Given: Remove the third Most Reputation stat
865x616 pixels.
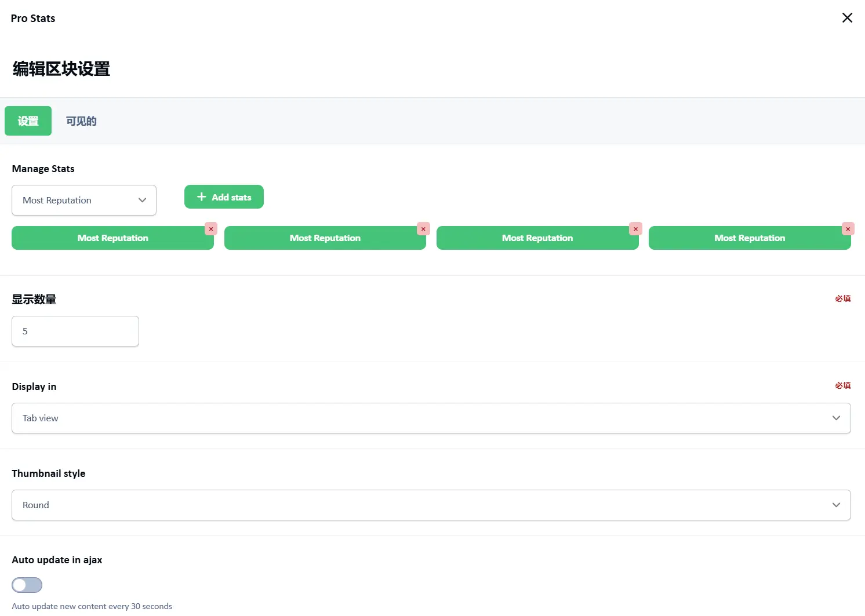Looking at the screenshot, I should tap(635, 229).
